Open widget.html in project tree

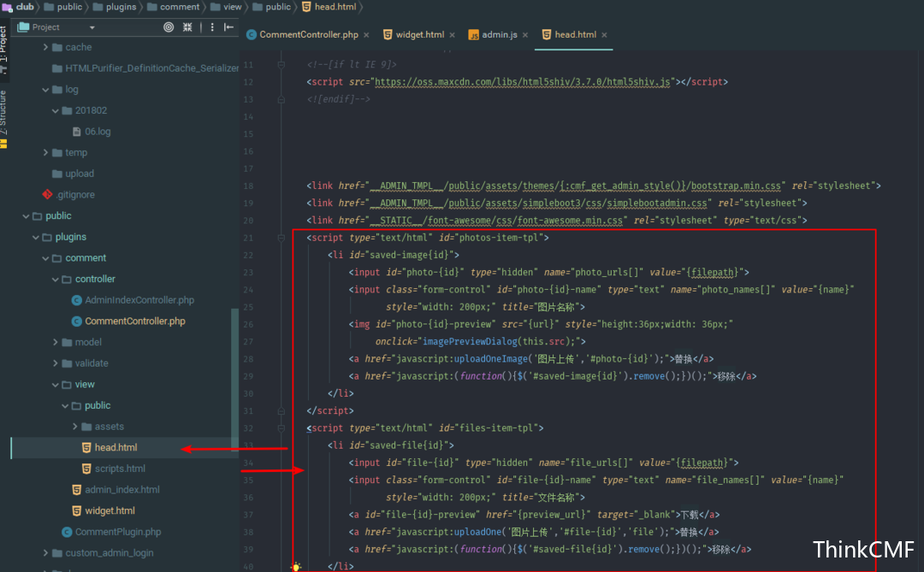104,511
